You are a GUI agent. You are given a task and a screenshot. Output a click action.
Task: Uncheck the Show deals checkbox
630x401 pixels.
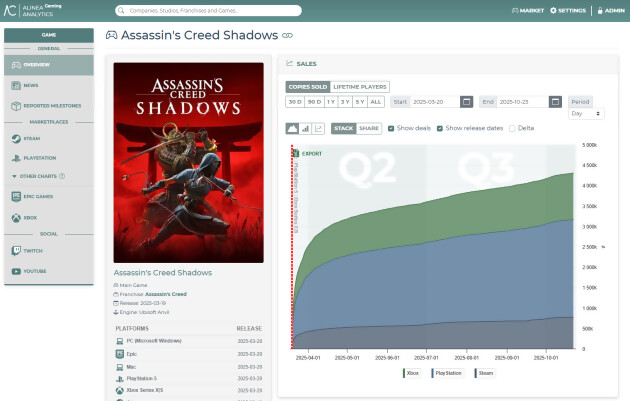(x=391, y=128)
